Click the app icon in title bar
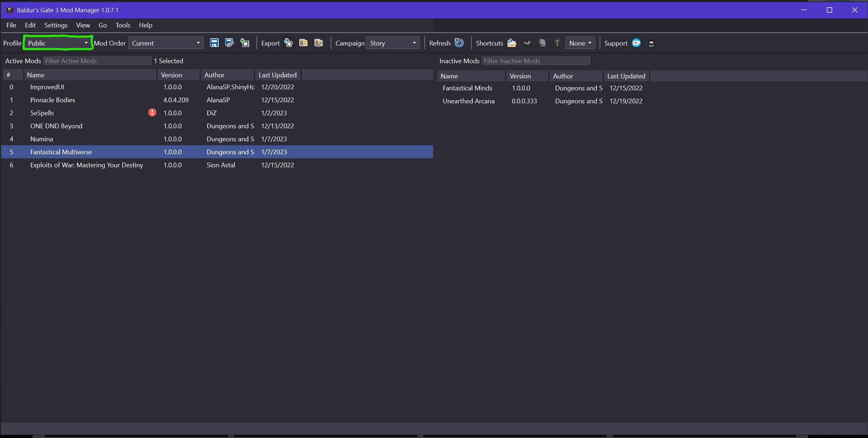Viewport: 868px width, 438px height. 10,10
